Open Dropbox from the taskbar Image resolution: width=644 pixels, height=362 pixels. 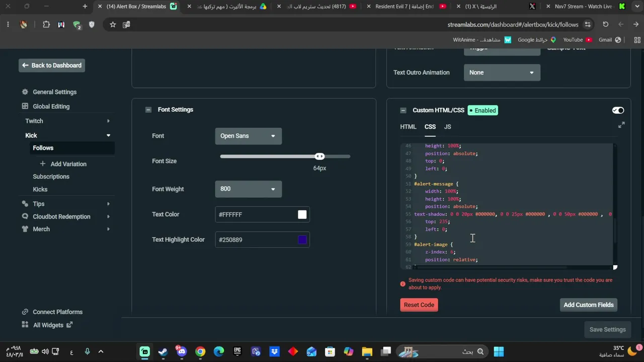tap(274, 351)
